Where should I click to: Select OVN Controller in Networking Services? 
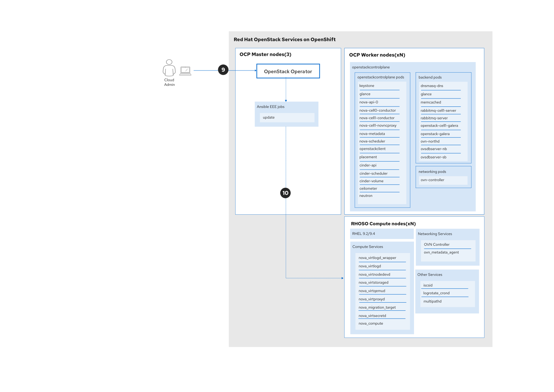436,245
